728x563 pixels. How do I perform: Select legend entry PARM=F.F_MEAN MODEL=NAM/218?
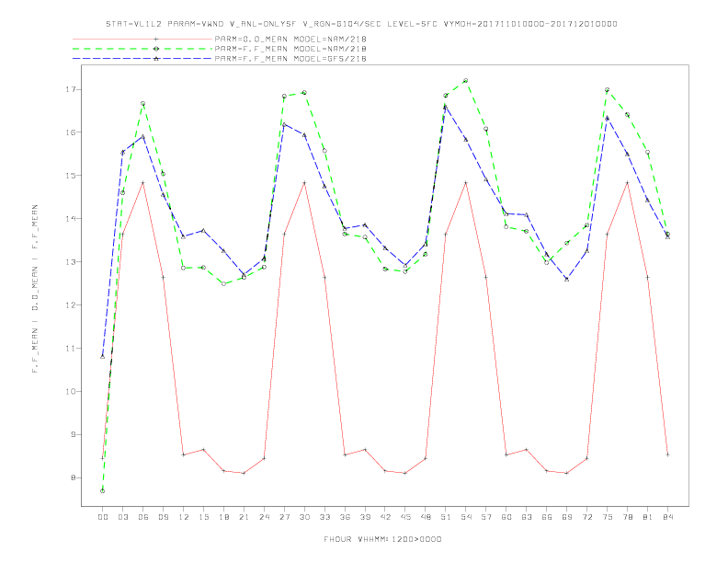(290, 49)
